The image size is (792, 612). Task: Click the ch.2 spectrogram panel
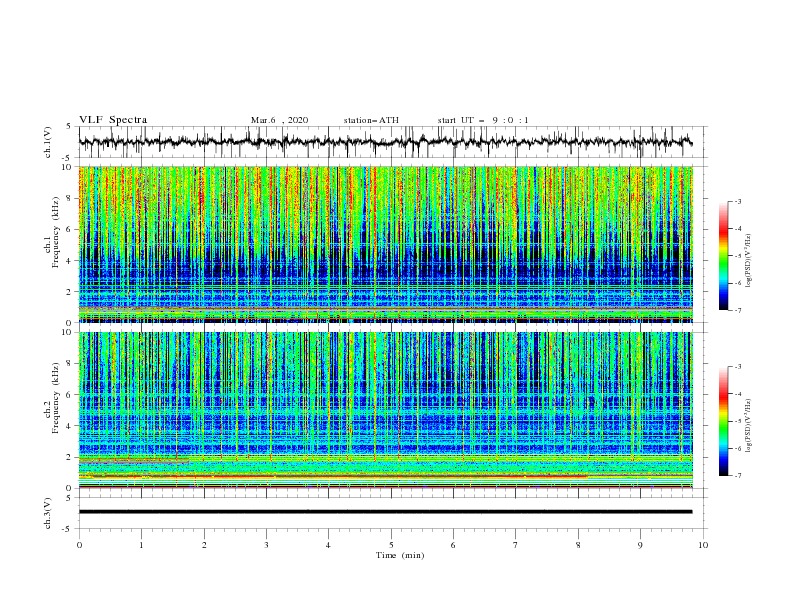385,410
